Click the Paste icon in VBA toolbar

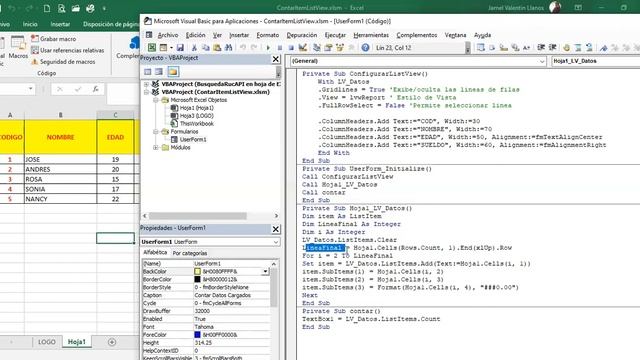(x=217, y=48)
